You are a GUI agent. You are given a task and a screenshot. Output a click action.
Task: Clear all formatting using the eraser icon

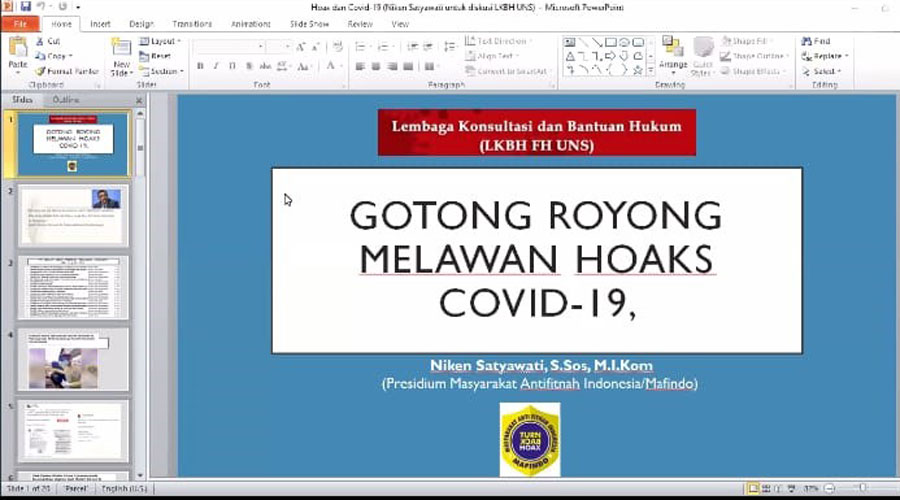[x=338, y=46]
